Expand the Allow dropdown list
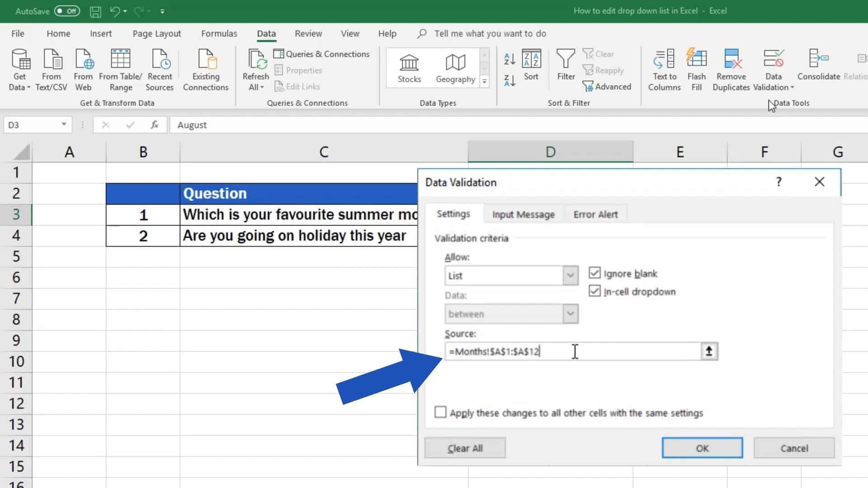This screenshot has height=488, width=868. pos(570,275)
